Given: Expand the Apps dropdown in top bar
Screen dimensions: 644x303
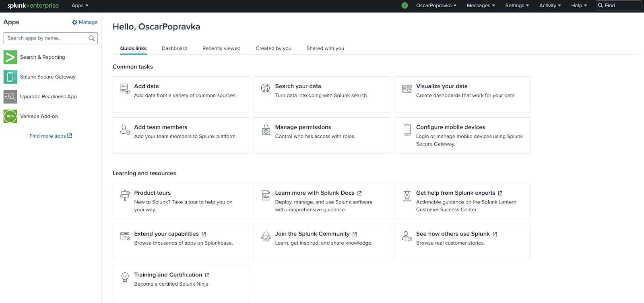Looking at the screenshot, I should 80,6.
